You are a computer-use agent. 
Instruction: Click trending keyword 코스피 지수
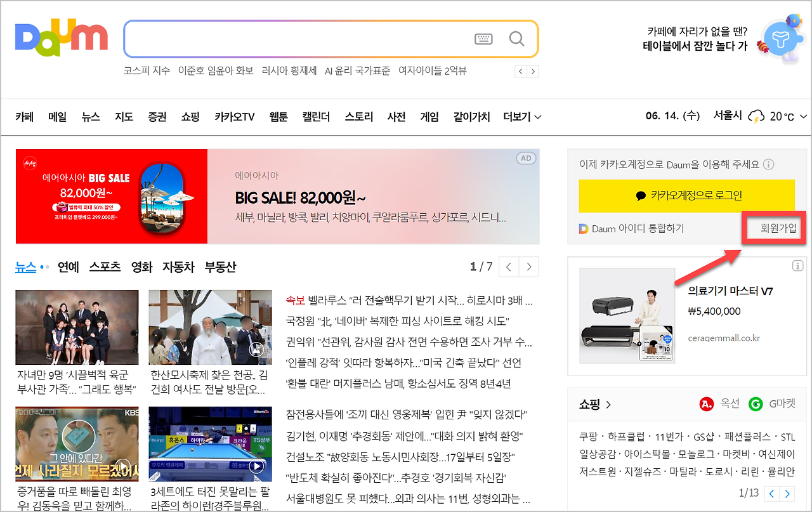[x=147, y=71]
